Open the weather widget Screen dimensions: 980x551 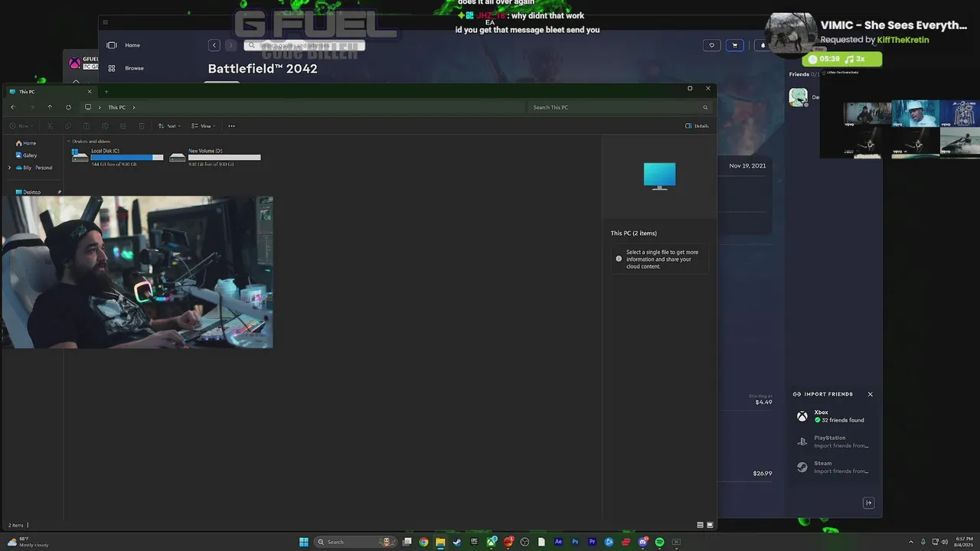point(28,542)
